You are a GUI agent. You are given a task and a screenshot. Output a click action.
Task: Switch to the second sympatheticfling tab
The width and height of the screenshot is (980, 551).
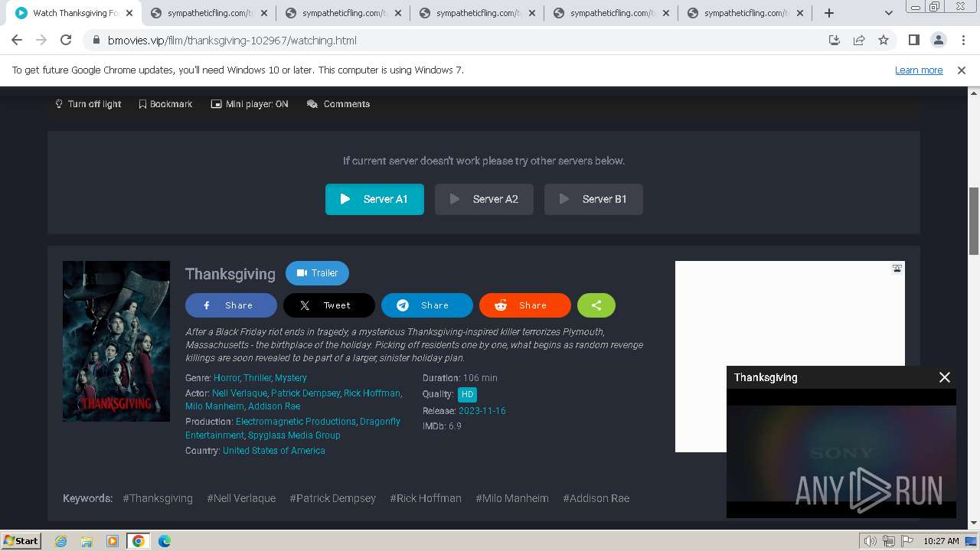pyautogui.click(x=343, y=13)
